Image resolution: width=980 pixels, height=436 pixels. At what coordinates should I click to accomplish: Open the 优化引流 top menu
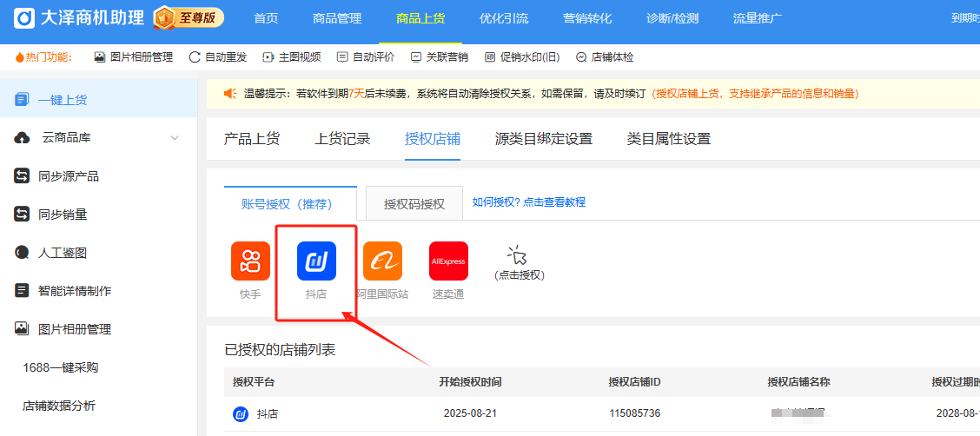pos(503,18)
